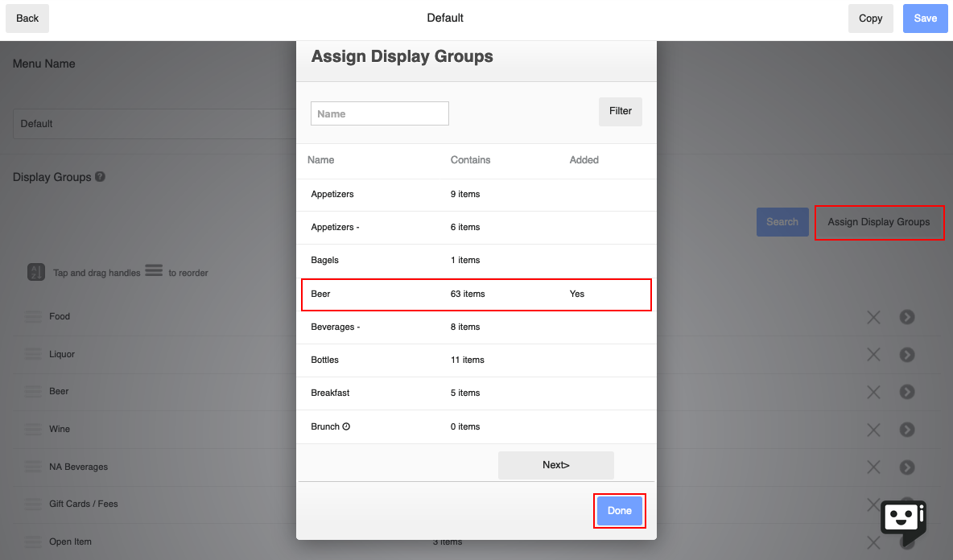Expand the Liquor display group details

(907, 354)
